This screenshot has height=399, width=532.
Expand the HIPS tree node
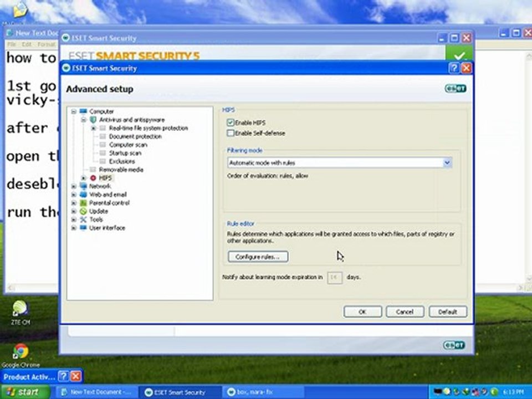coord(84,178)
